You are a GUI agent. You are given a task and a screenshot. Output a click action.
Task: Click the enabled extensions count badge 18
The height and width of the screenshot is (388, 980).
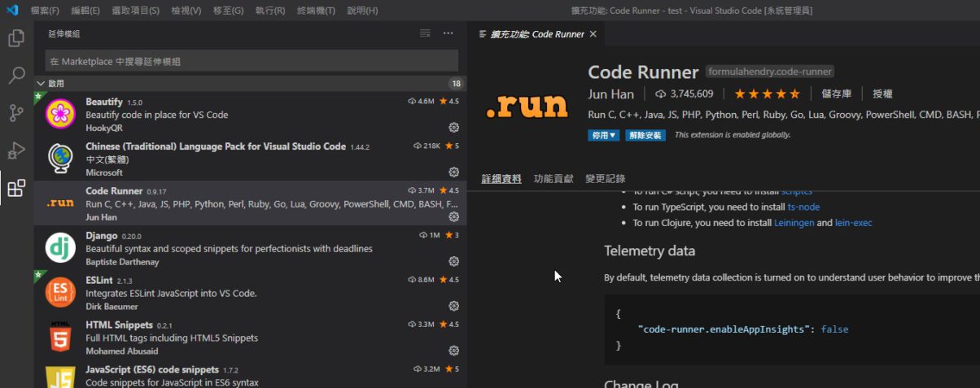point(456,84)
